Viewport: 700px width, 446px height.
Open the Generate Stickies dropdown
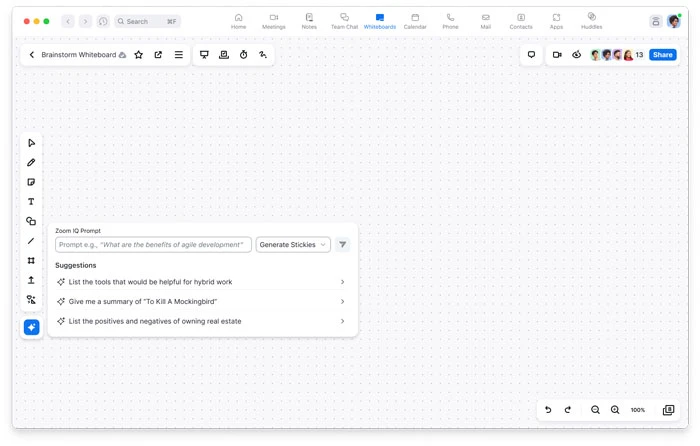(293, 244)
